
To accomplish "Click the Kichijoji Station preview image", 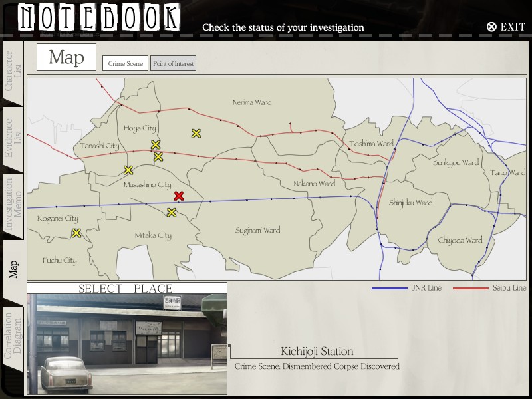I will point(127,344).
